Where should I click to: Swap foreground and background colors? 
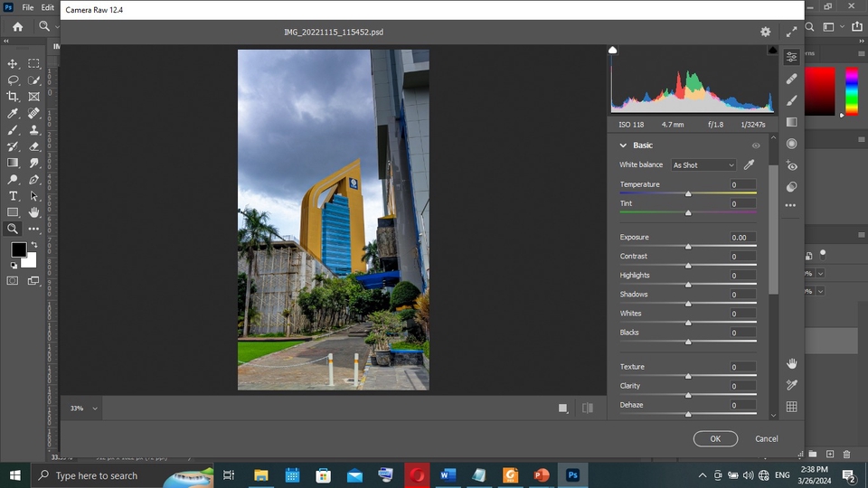click(34, 244)
